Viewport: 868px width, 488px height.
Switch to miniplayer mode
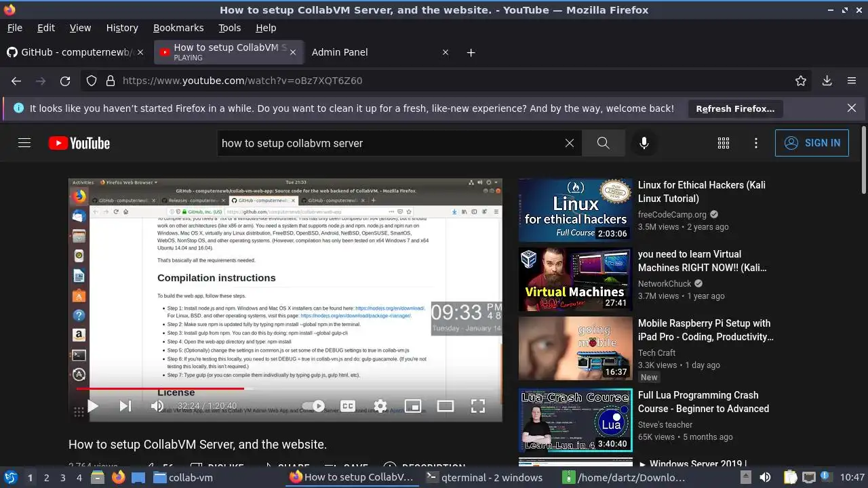[x=413, y=406]
